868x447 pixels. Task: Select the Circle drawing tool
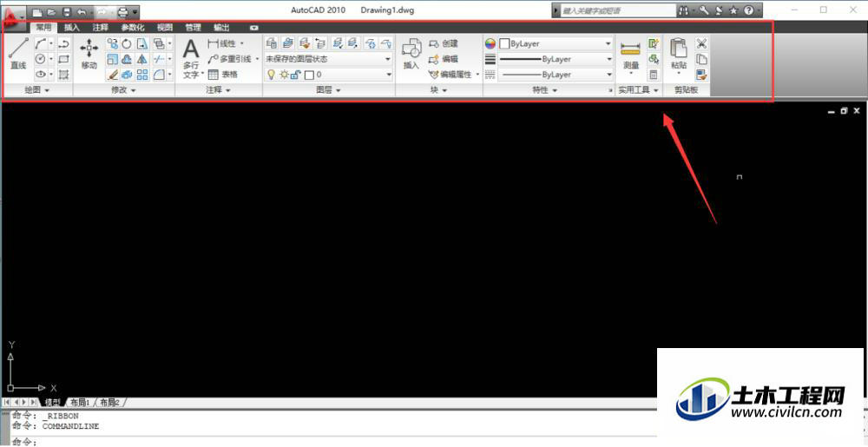pyautogui.click(x=41, y=59)
